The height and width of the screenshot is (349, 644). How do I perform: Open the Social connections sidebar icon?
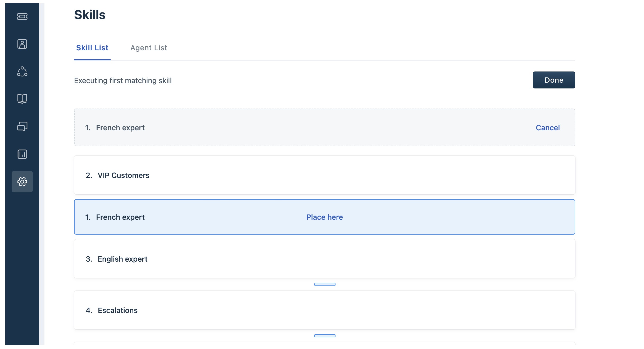22,71
